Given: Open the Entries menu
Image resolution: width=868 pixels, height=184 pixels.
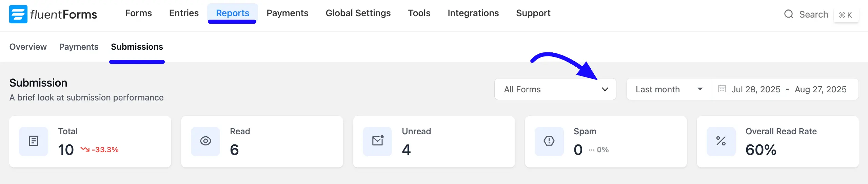Looking at the screenshot, I should [184, 13].
